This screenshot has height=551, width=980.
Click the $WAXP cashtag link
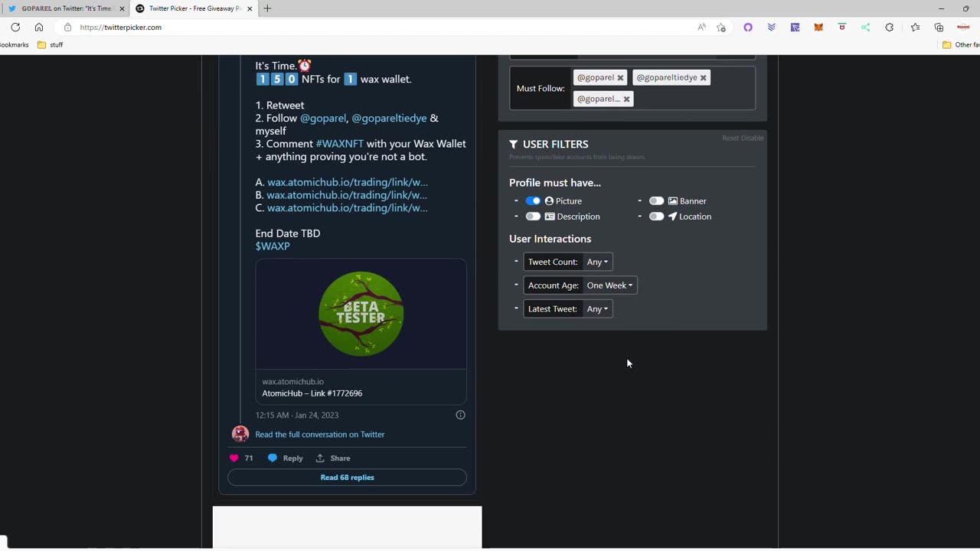(x=273, y=246)
